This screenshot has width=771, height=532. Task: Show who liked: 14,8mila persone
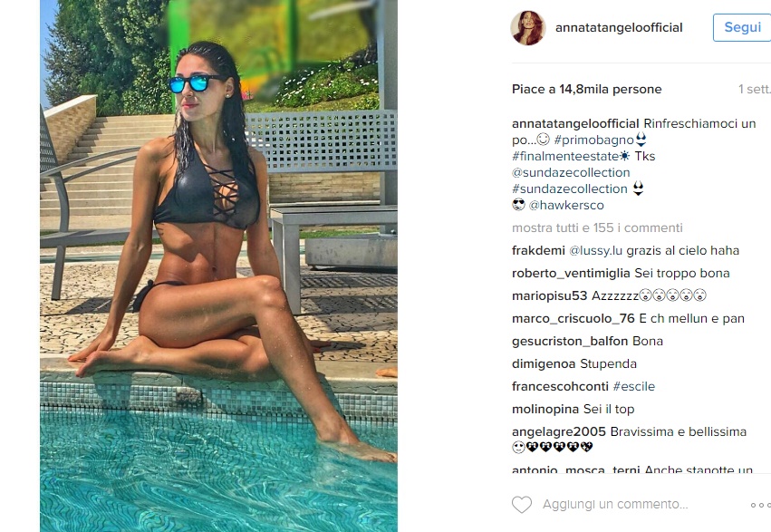[611, 89]
